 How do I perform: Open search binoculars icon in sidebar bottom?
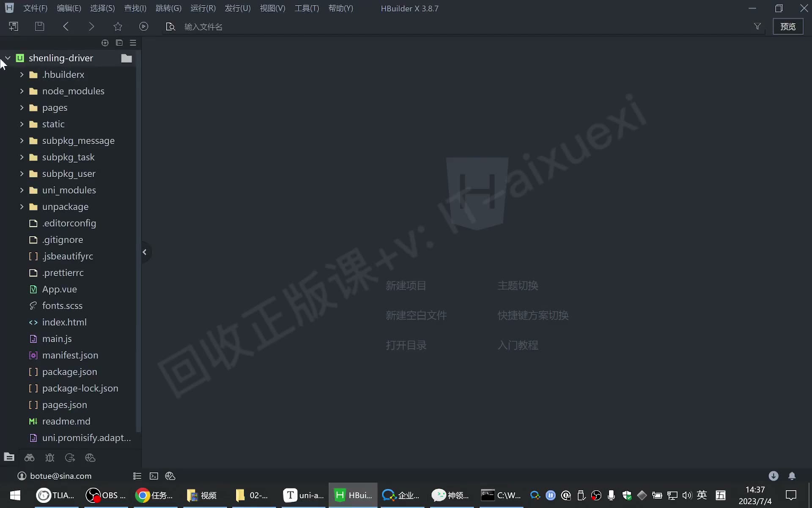click(29, 458)
